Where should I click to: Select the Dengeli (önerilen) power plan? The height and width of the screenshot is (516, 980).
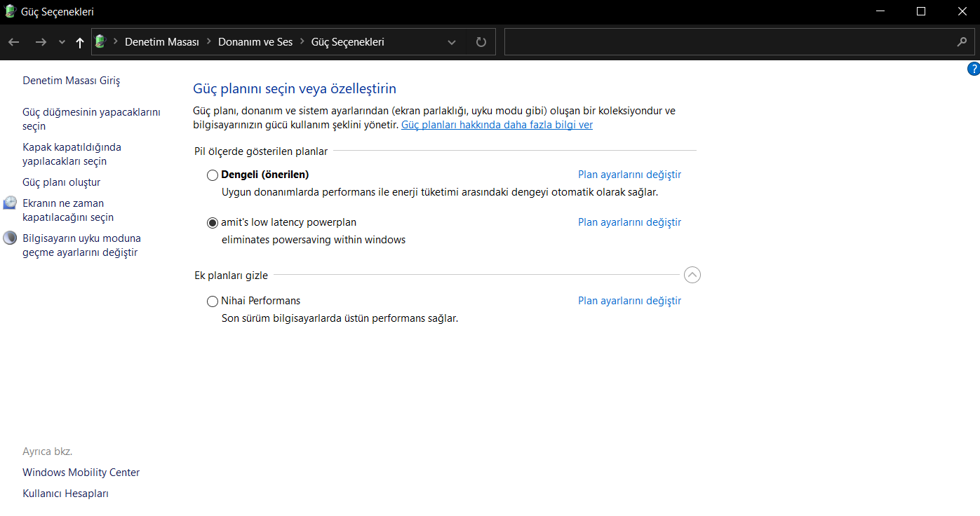pyautogui.click(x=213, y=175)
